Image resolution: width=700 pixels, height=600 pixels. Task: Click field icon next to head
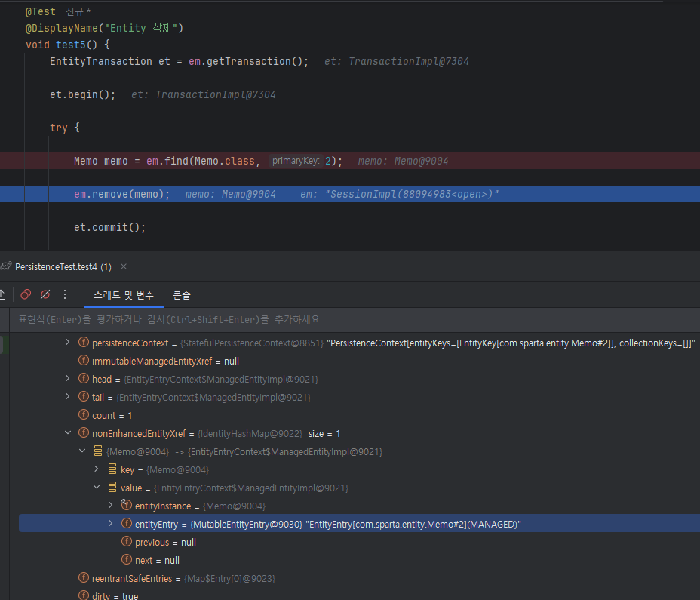84,378
